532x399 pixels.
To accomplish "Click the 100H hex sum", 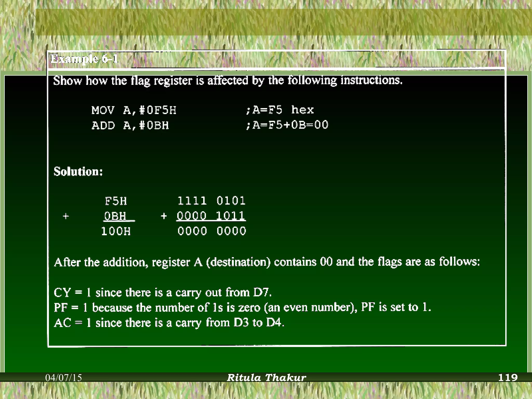I will click(x=116, y=231).
